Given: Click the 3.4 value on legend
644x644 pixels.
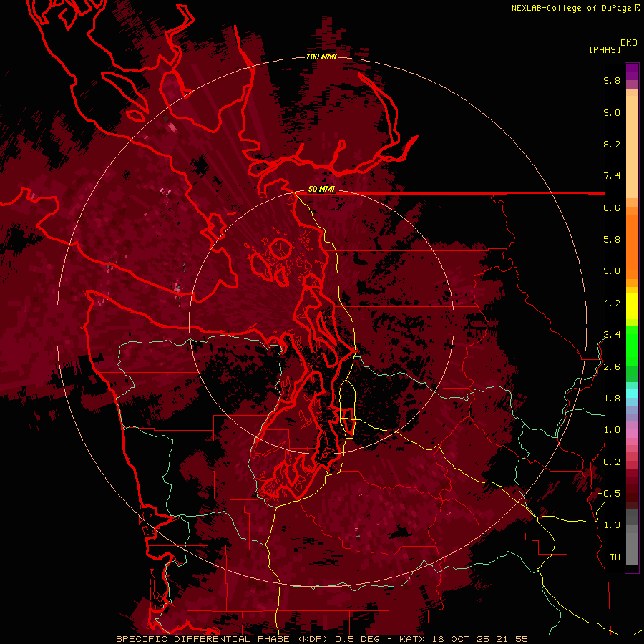Looking at the screenshot, I should tap(612, 335).
